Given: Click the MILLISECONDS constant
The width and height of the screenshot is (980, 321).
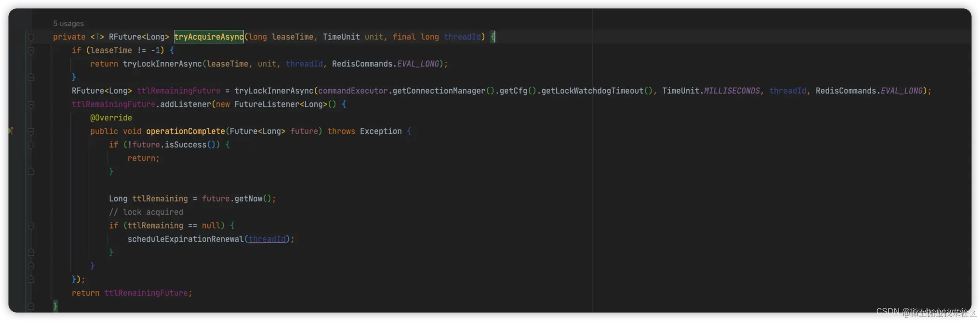Looking at the screenshot, I should point(732,91).
